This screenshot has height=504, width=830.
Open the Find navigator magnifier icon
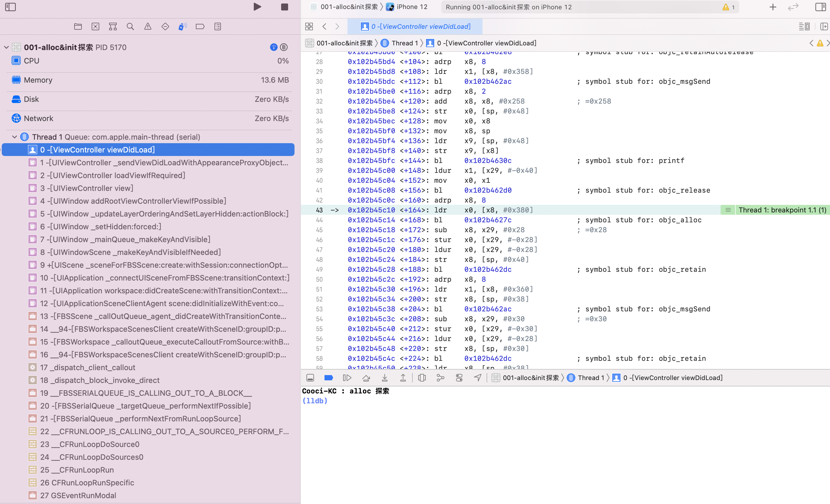130,26
